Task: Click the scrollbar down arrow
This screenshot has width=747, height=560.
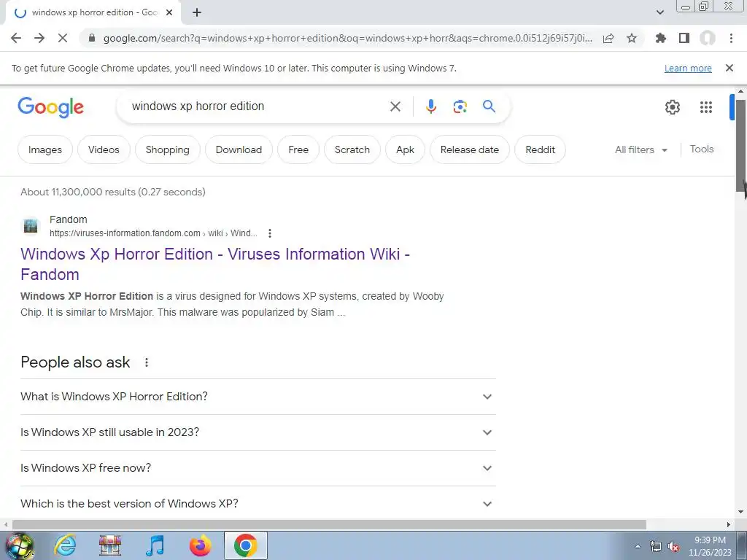Action: coord(741,513)
